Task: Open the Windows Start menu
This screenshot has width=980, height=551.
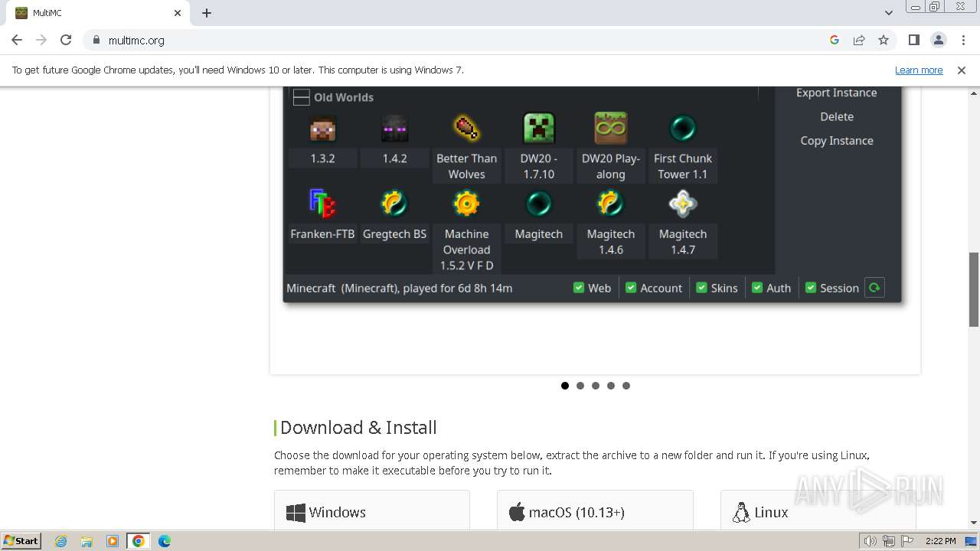Action: (x=21, y=540)
